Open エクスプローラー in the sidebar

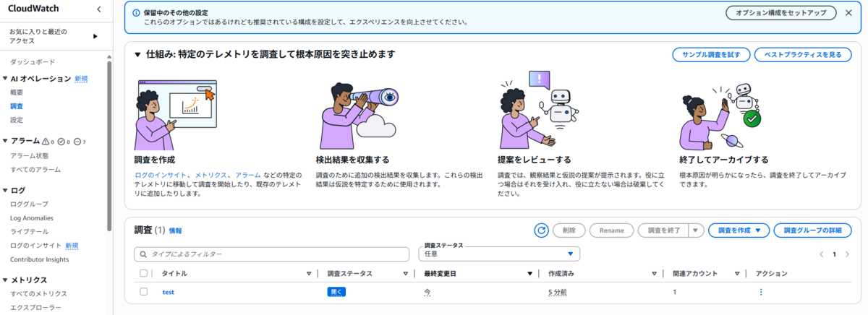(x=35, y=308)
